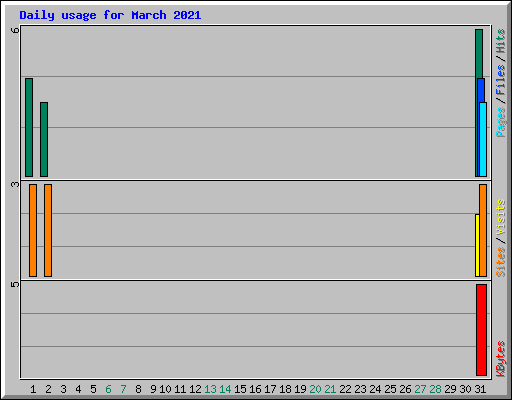Click green weekend day label "13"

[x=210, y=389]
